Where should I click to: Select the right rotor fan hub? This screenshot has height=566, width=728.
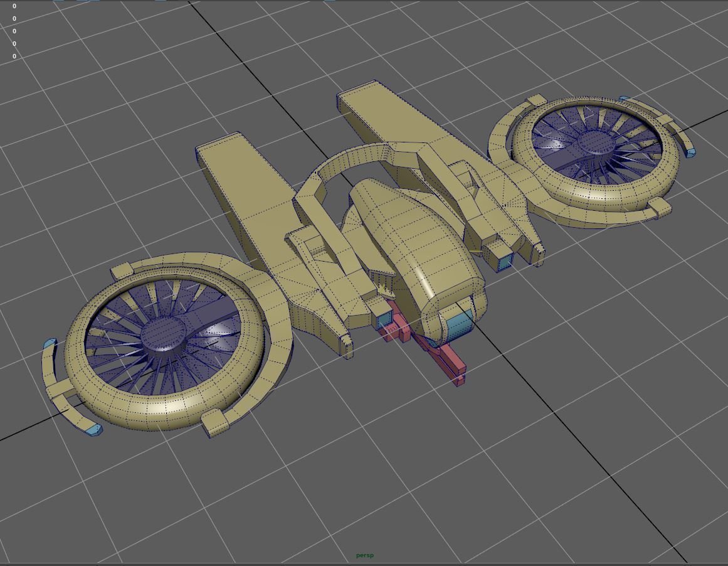(x=596, y=142)
